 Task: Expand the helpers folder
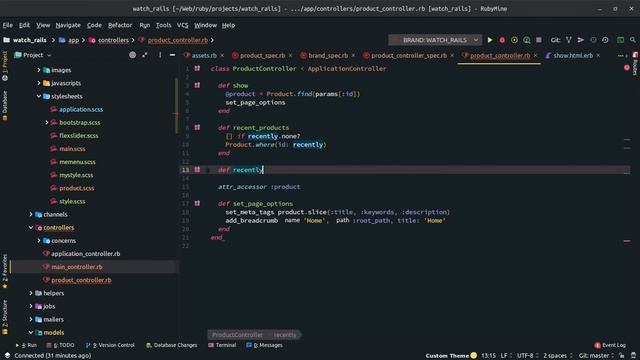pos(31,293)
